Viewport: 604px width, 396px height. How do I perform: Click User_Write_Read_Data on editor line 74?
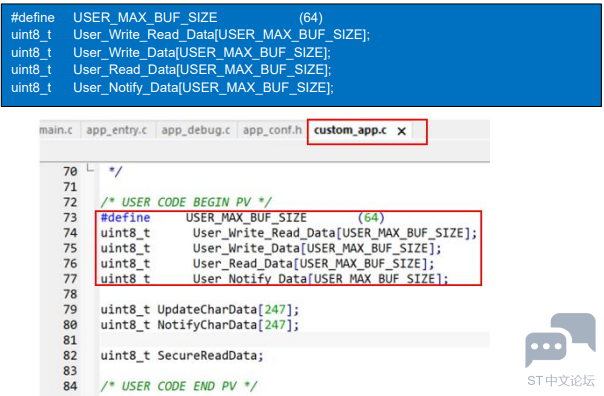[x=264, y=233]
